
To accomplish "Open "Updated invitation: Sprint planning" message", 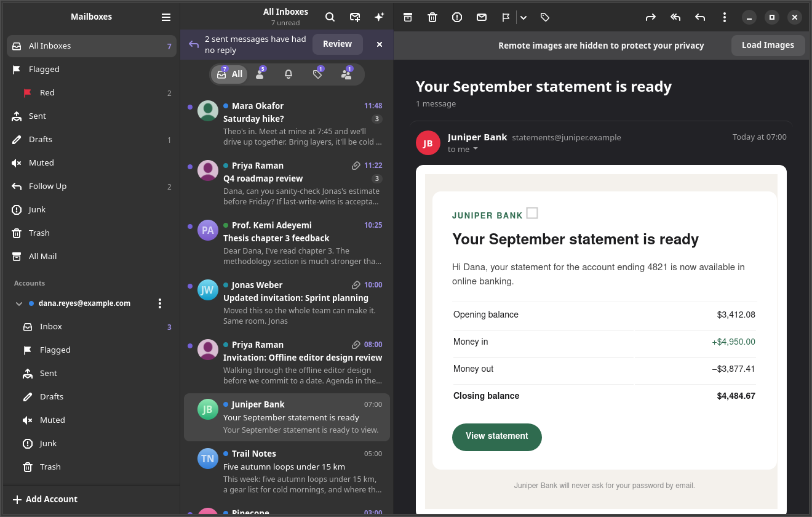I will click(x=287, y=303).
